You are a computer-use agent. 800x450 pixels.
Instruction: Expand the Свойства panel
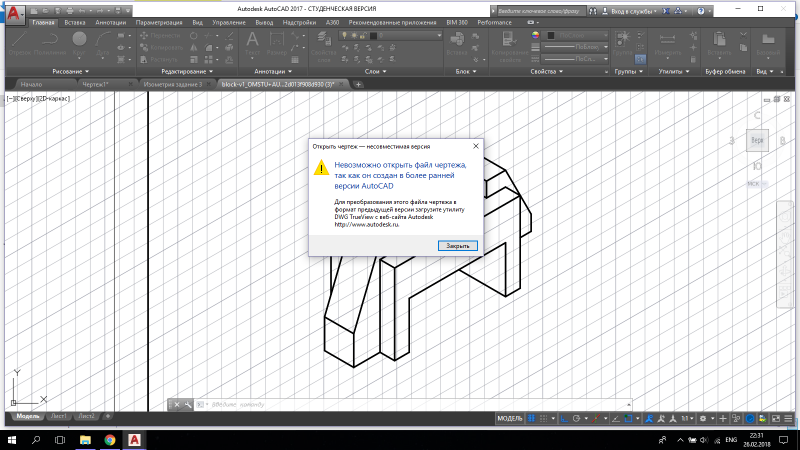click(x=546, y=71)
